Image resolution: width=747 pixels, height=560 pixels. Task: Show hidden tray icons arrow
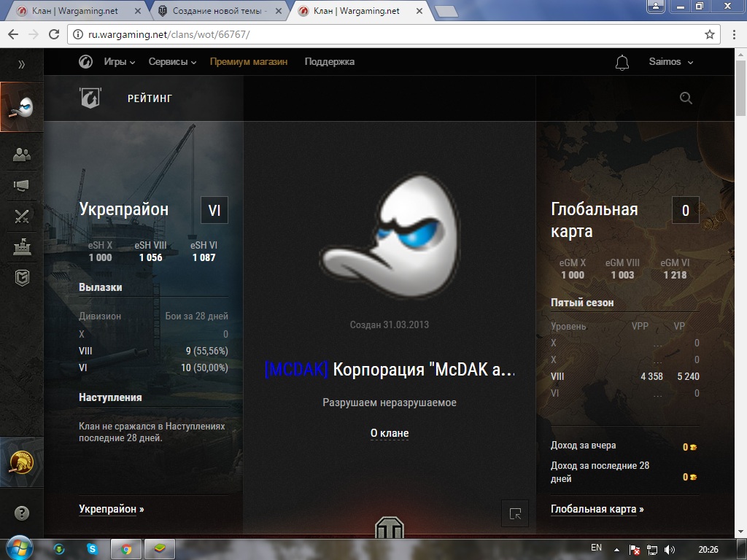pyautogui.click(x=616, y=550)
